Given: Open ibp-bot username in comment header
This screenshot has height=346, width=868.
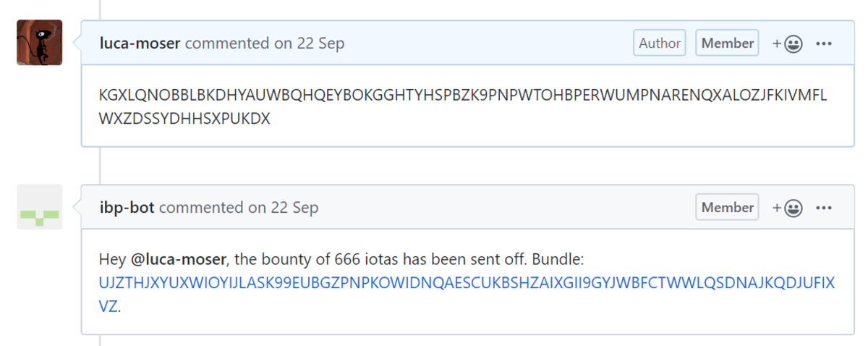Looking at the screenshot, I should pos(127,208).
